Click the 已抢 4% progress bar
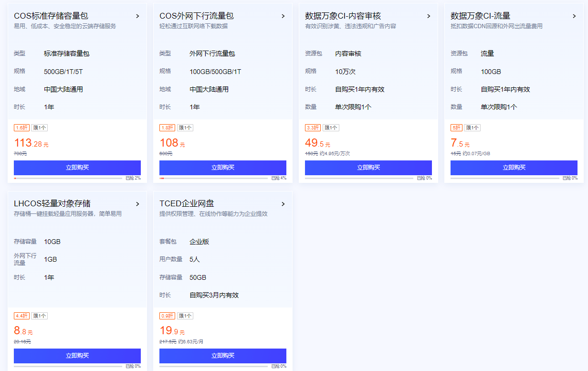The width and height of the screenshot is (588, 371). [213, 178]
